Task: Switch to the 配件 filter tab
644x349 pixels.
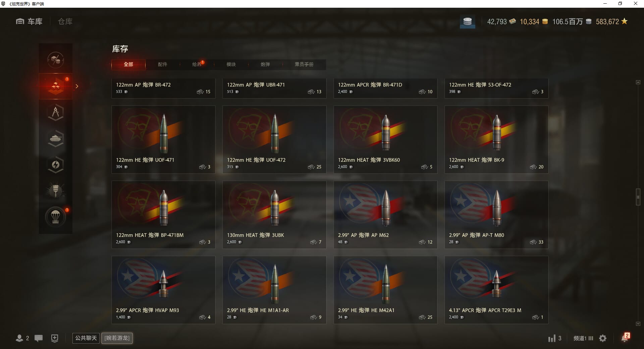Action: pos(163,64)
